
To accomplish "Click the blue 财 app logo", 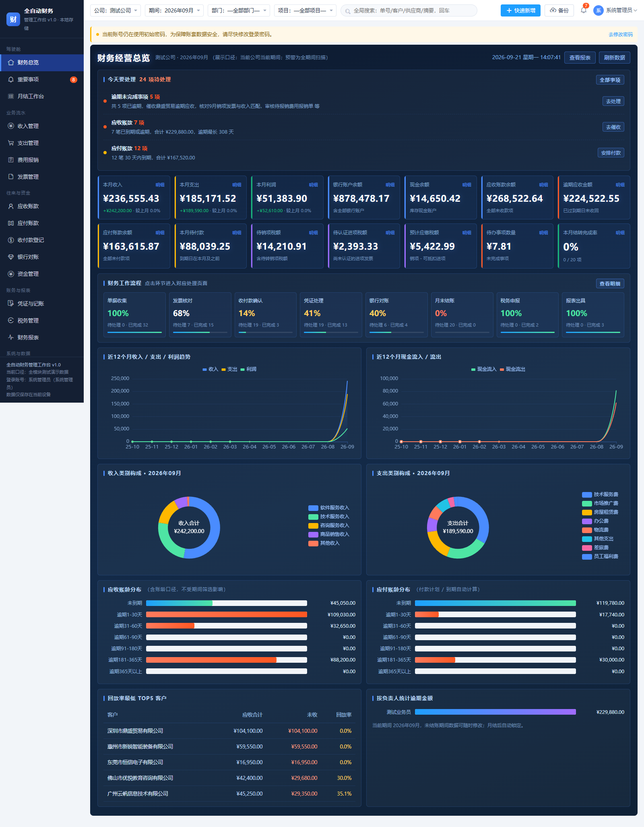I will pos(13,19).
